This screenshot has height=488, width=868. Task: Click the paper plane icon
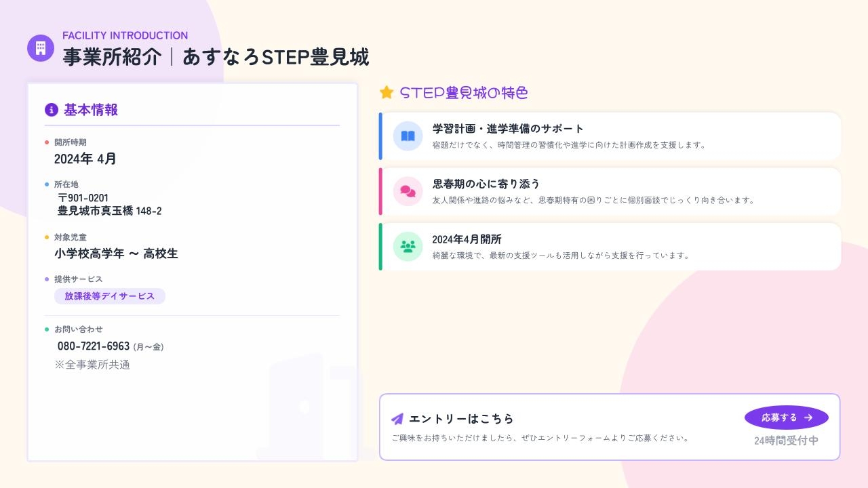[397, 419]
